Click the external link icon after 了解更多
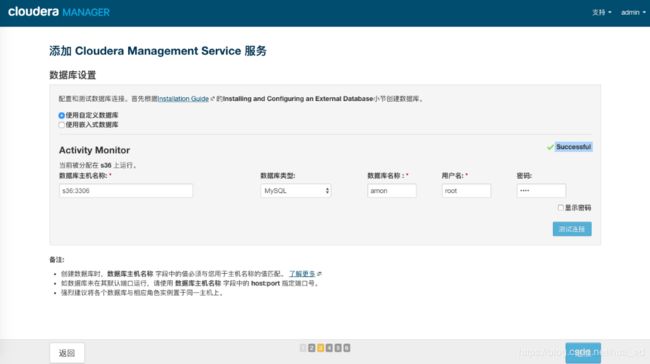The image size is (650, 364). [x=319, y=274]
